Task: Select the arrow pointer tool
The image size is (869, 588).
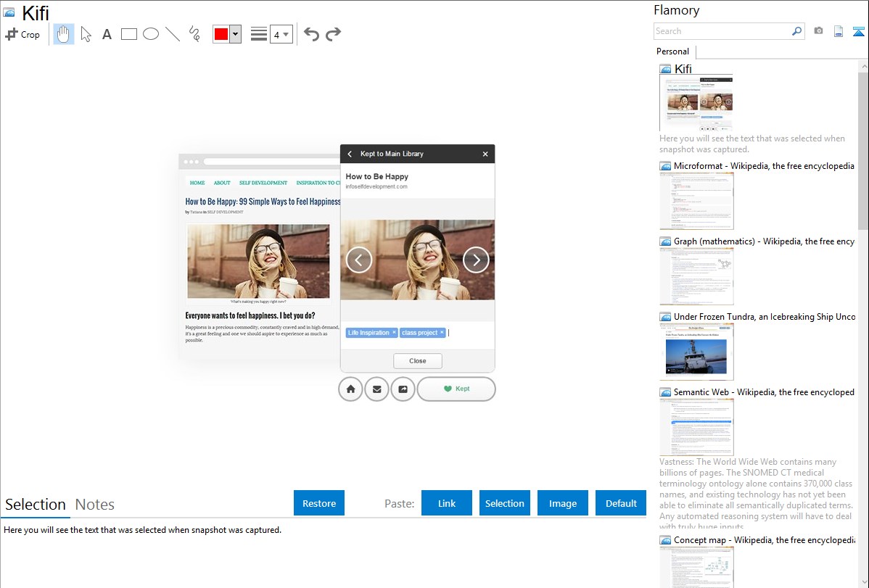Action: (x=86, y=34)
